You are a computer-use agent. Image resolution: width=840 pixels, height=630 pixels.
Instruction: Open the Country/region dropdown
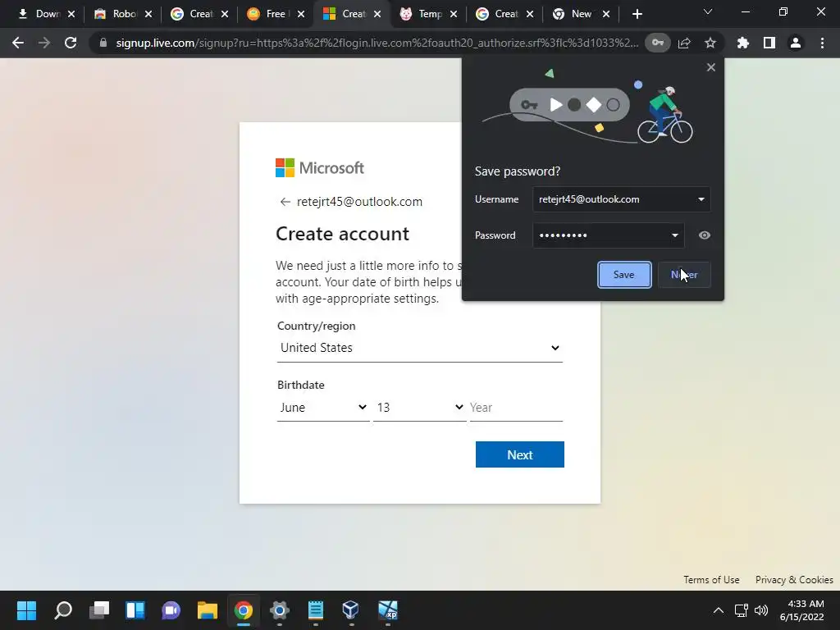coord(419,348)
